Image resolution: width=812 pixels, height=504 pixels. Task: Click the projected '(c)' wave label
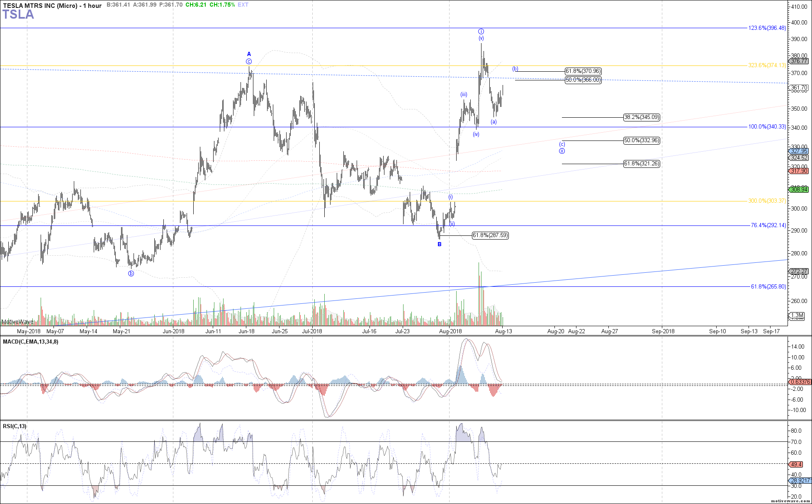[x=562, y=144]
